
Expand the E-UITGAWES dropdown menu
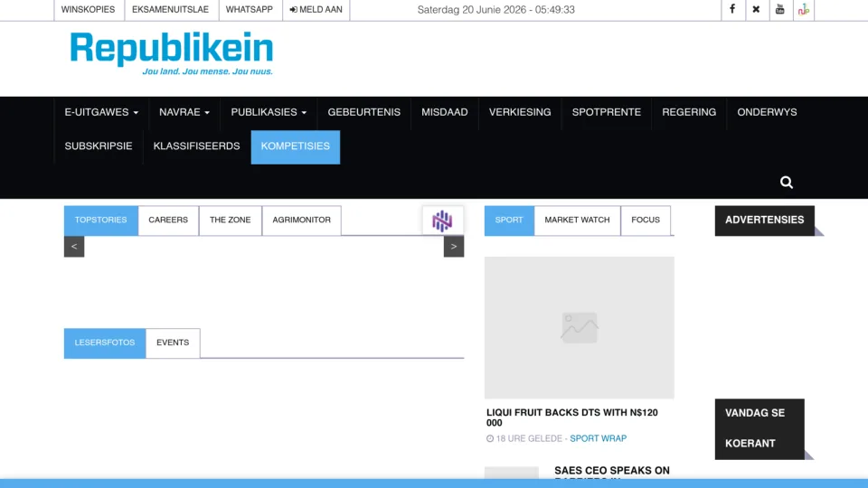(x=101, y=112)
